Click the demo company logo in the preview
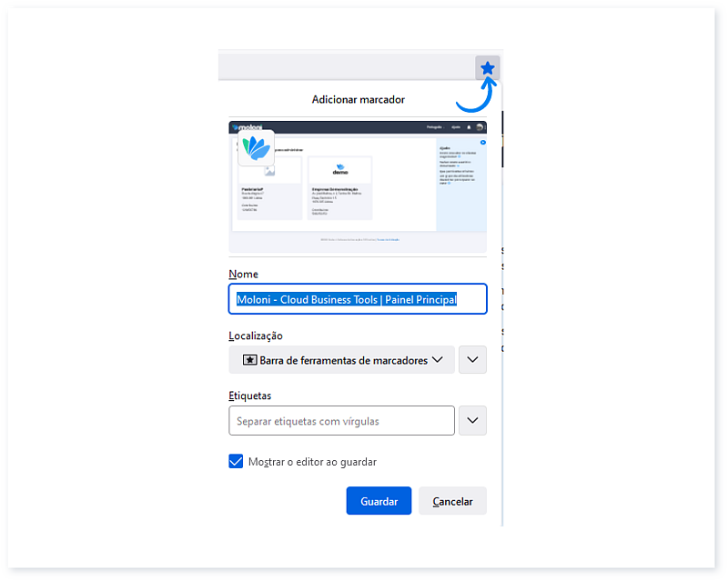 (x=339, y=171)
